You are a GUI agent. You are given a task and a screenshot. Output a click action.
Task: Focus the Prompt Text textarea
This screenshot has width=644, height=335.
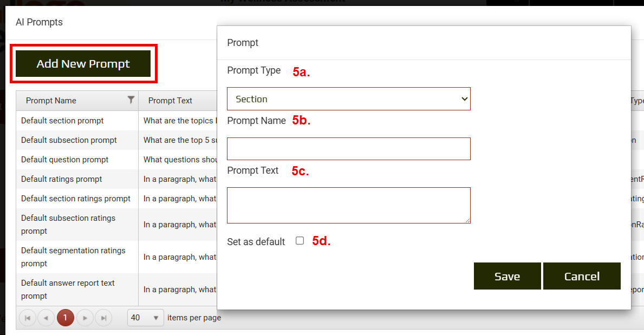coord(348,205)
